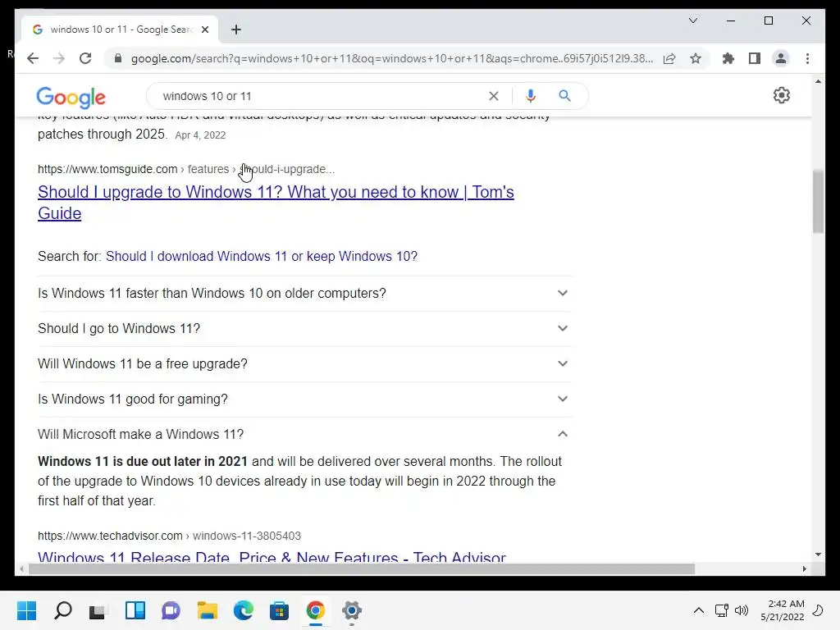Image resolution: width=840 pixels, height=630 pixels.
Task: Click the scroll right arrow
Action: pos(804,569)
